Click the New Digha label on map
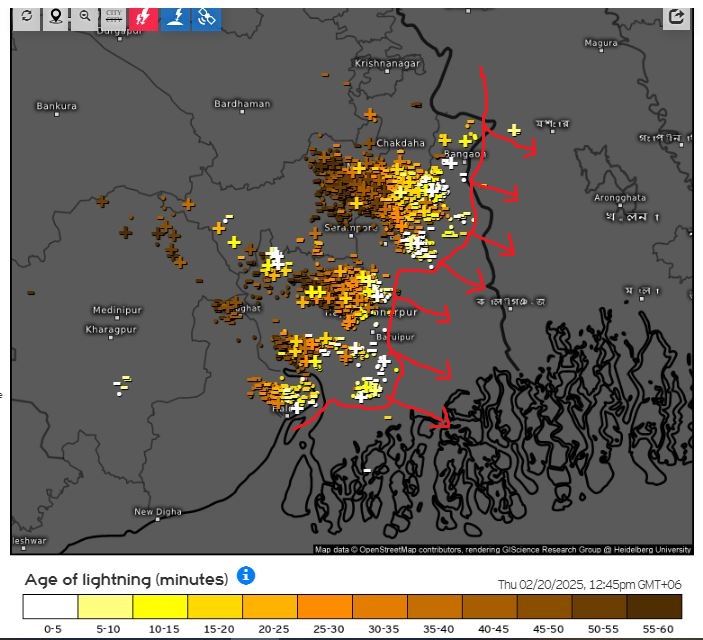The height and width of the screenshot is (640, 703). click(158, 512)
